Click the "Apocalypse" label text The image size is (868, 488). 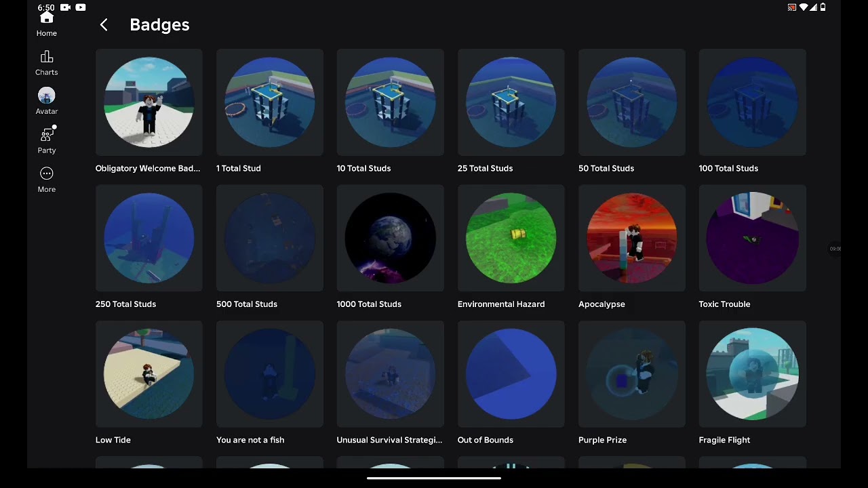[601, 304]
